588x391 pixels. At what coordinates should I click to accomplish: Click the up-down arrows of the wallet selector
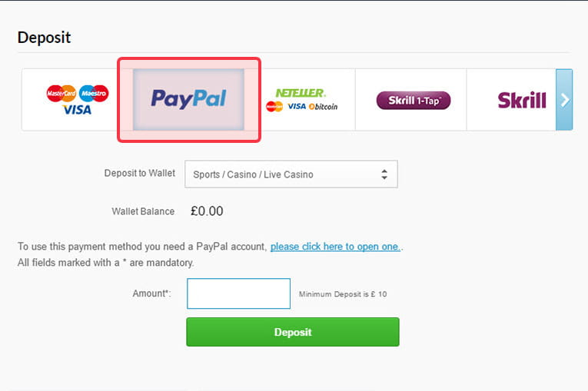[x=384, y=174]
